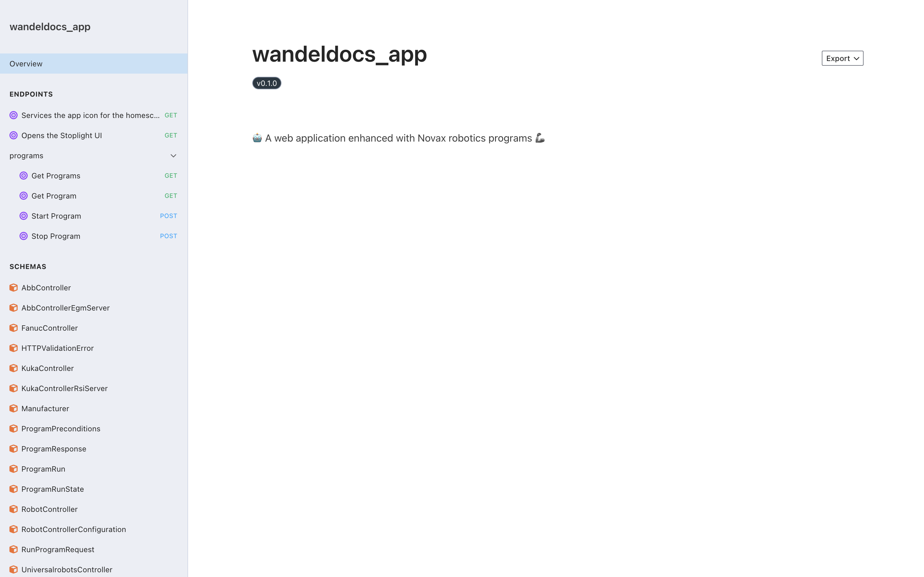This screenshot has height=577, width=924.
Task: Click the wandeldocs_app sidebar title
Action: tap(50, 27)
